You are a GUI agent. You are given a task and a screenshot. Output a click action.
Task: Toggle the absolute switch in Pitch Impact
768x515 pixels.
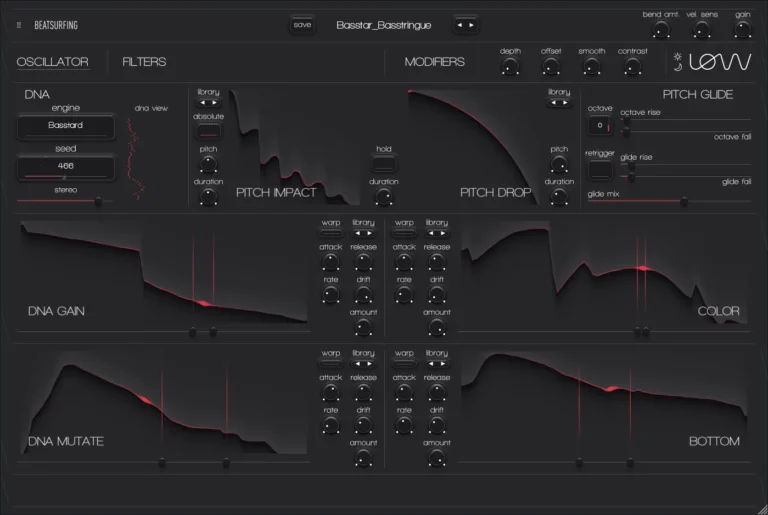(x=208, y=131)
